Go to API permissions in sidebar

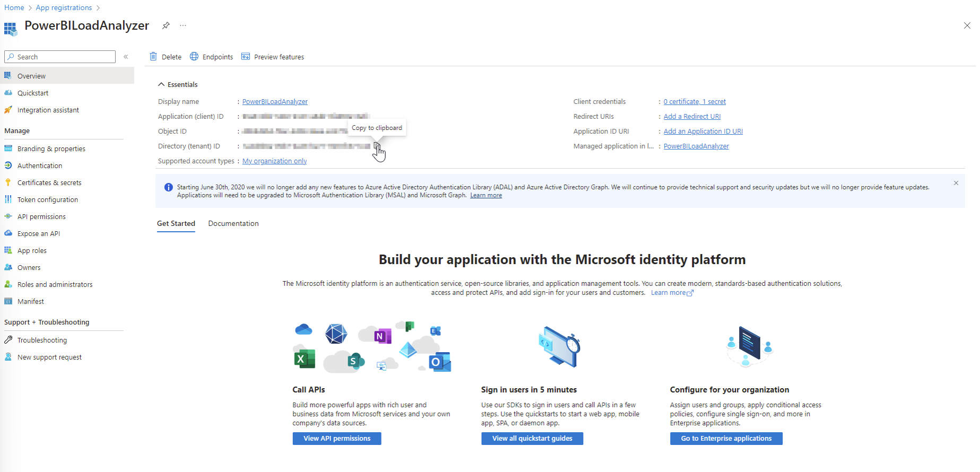[x=41, y=216]
